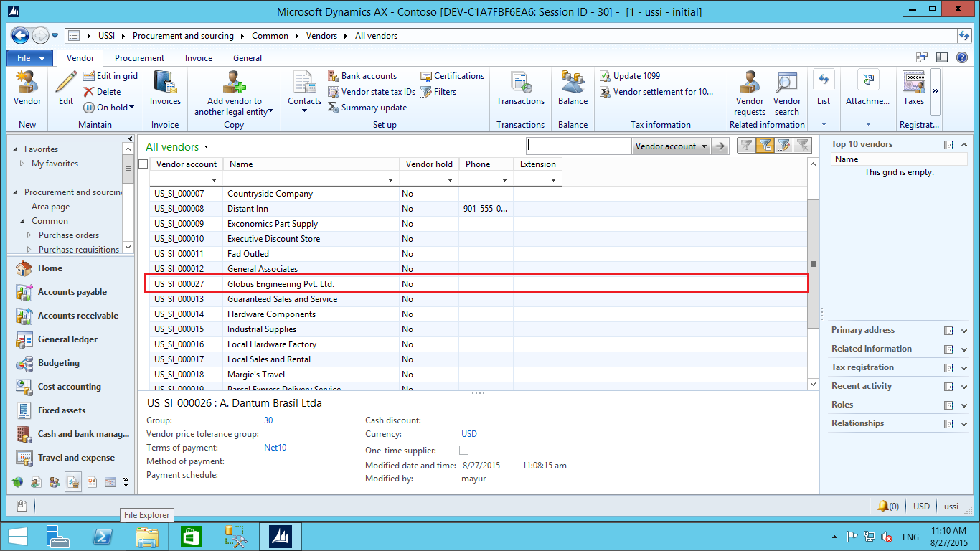Click the New Vendor icon
The width and height of the screenshot is (980, 551).
[27, 82]
